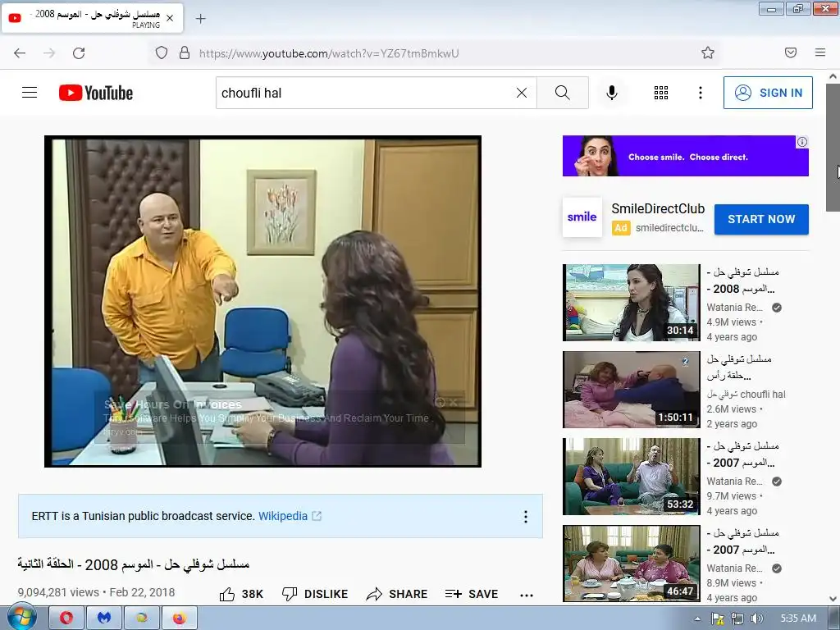Open the Pocket save icon
Screen dimensions: 840x630
(x=791, y=52)
